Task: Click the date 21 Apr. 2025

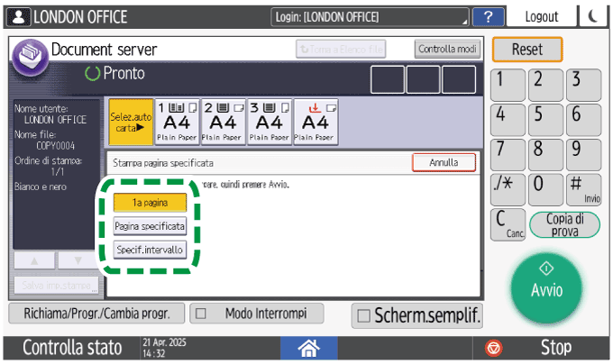Action: click(164, 342)
